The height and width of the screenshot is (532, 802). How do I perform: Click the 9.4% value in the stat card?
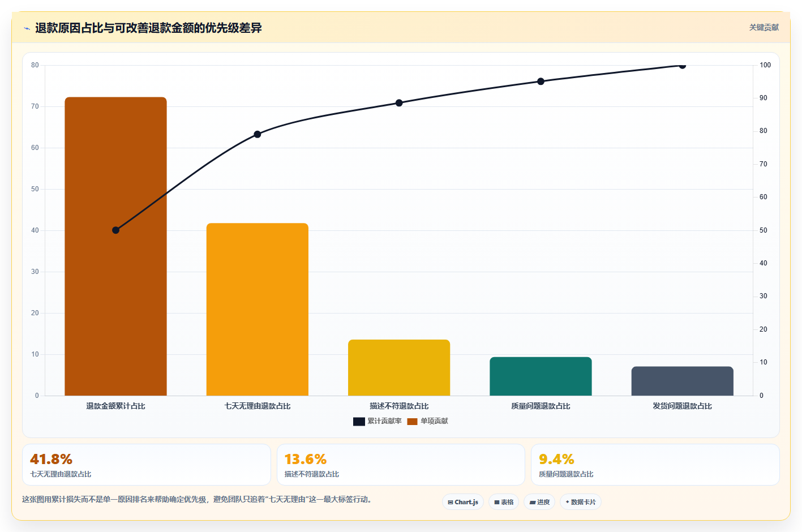coord(556,459)
